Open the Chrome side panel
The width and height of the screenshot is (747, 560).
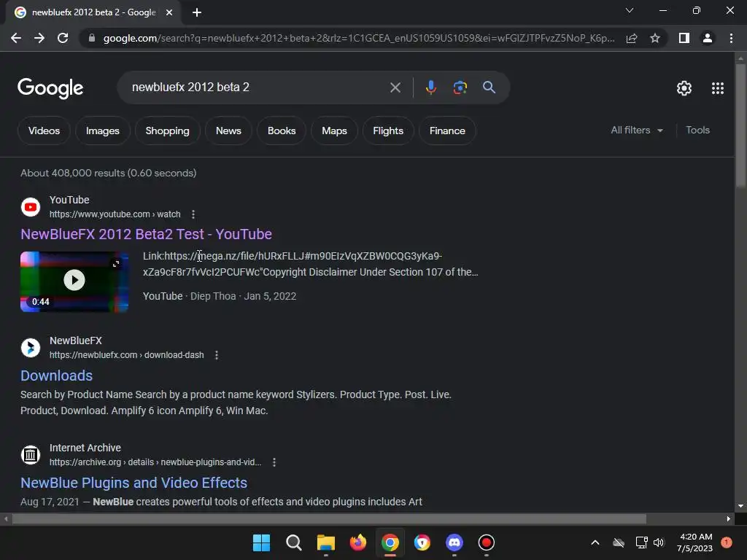pyautogui.click(x=684, y=38)
